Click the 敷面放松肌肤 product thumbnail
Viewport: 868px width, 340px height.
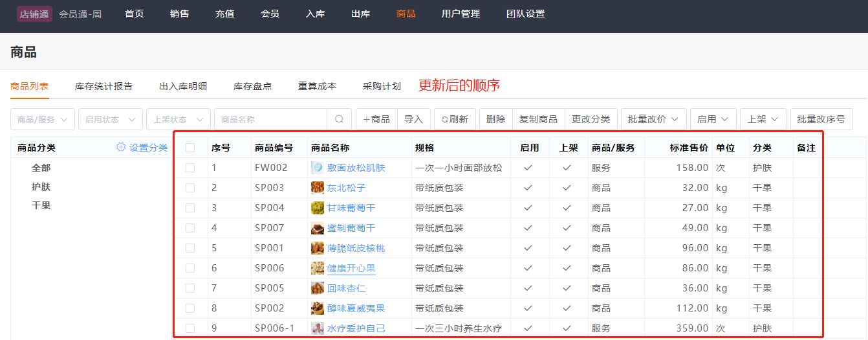point(317,168)
